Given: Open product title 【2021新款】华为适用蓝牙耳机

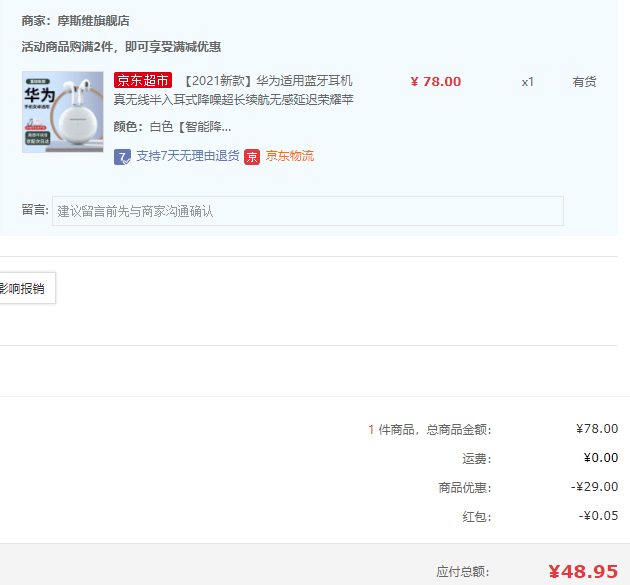Looking at the screenshot, I should click(268, 81).
